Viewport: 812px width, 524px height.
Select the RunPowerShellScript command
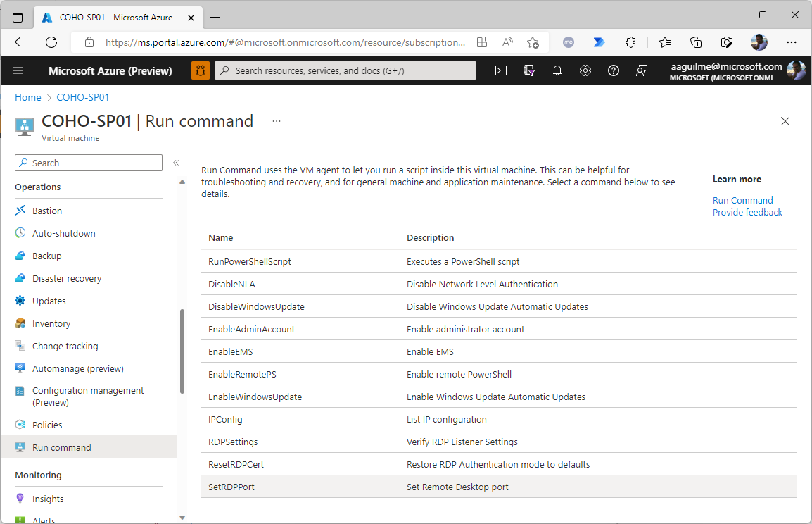pyautogui.click(x=250, y=261)
